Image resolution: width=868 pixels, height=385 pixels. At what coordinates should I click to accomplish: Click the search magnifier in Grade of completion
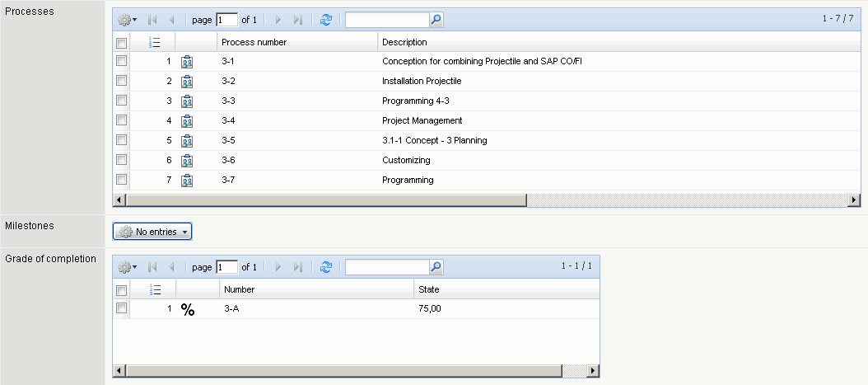[436, 267]
